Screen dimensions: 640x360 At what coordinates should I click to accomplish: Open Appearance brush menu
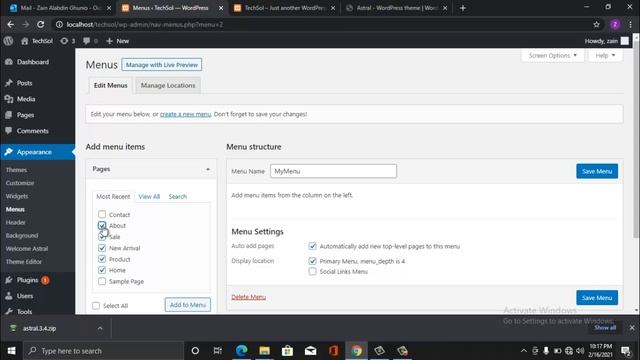click(9, 152)
